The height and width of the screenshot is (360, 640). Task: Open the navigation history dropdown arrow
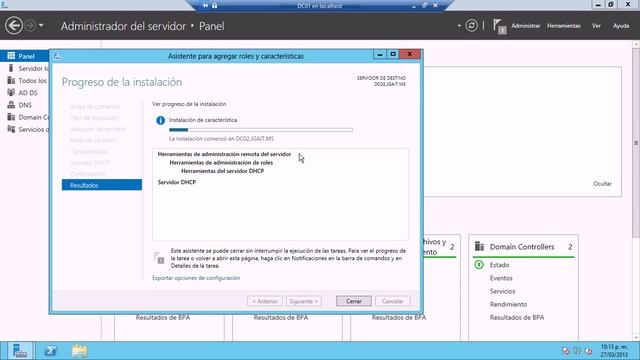41,26
